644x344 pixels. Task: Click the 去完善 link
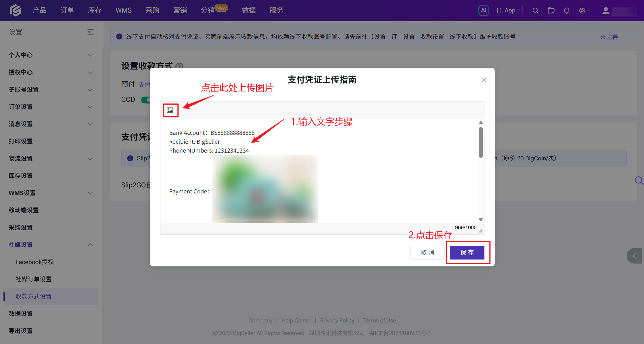[609, 37]
